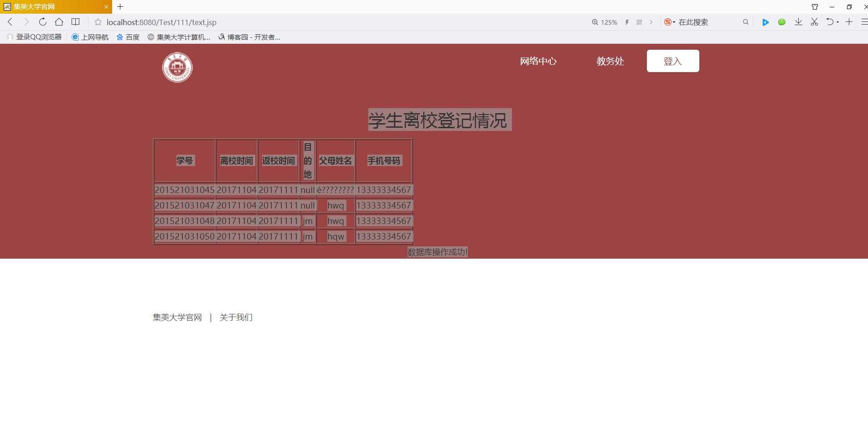Go back to the previous page
Viewport: 868px width, 422px height.
click(10, 22)
